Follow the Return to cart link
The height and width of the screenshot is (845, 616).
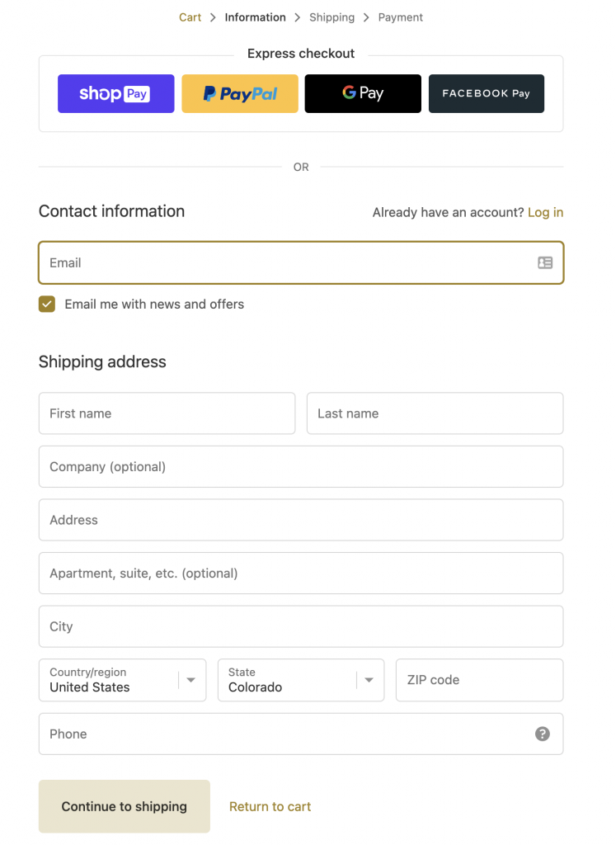270,806
